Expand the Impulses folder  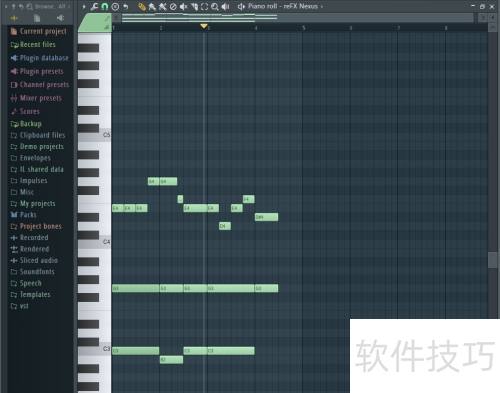pyautogui.click(x=29, y=181)
